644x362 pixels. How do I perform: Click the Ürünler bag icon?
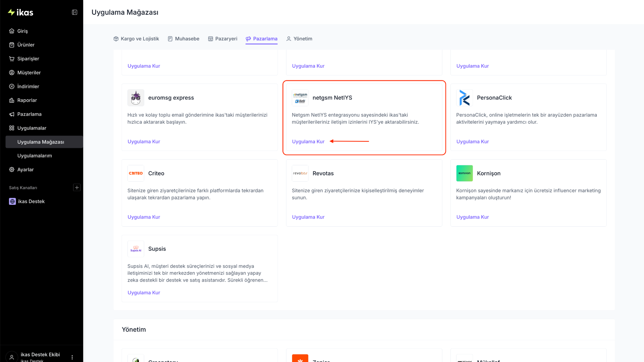click(12, 45)
